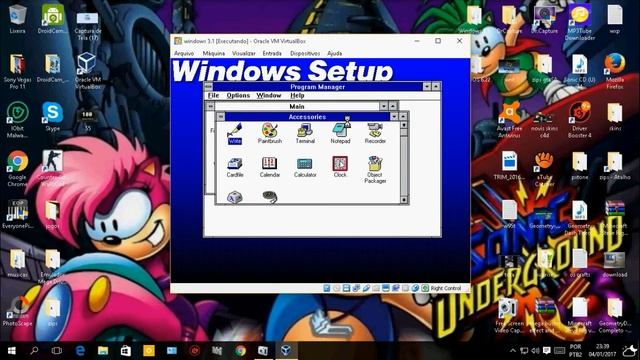Viewport: 640px width, 360px height.
Task: Click Program Manager minimize arrow
Action: click(x=427, y=87)
